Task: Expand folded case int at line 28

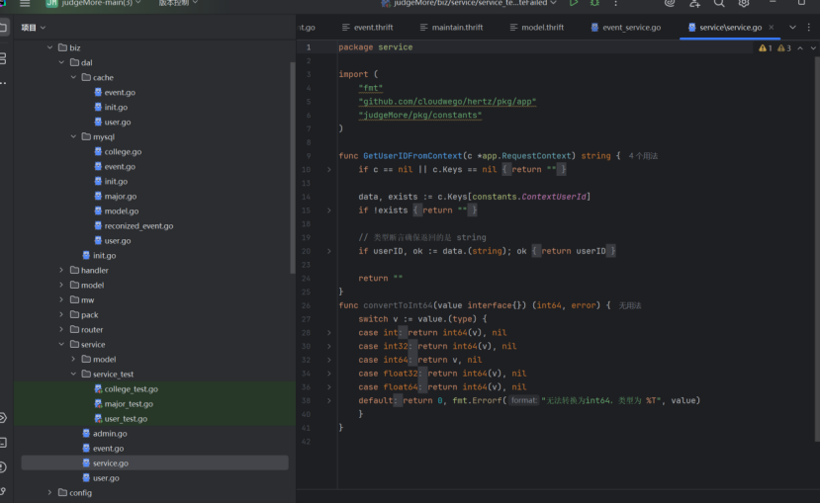Action: (329, 333)
